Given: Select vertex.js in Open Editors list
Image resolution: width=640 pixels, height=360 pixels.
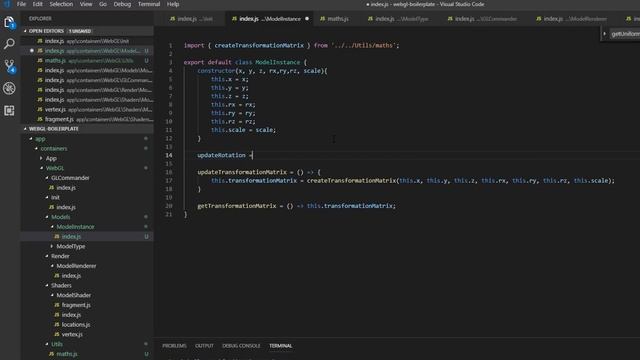Looking at the screenshot, I should click(87, 109).
